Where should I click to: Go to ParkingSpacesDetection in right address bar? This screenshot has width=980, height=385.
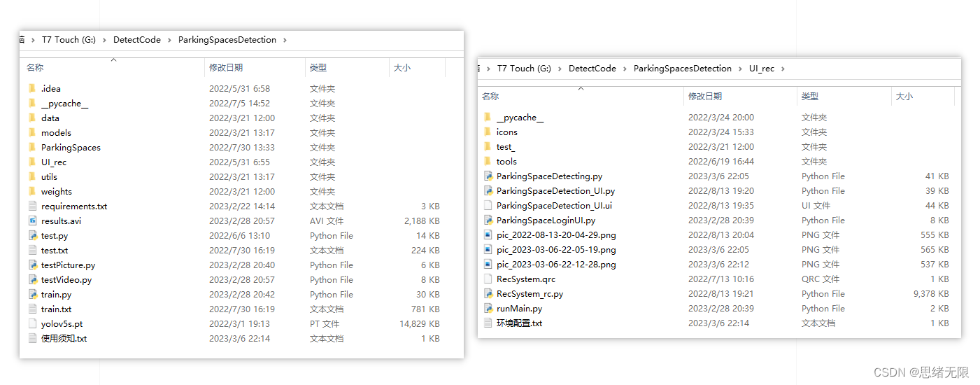[x=683, y=69]
